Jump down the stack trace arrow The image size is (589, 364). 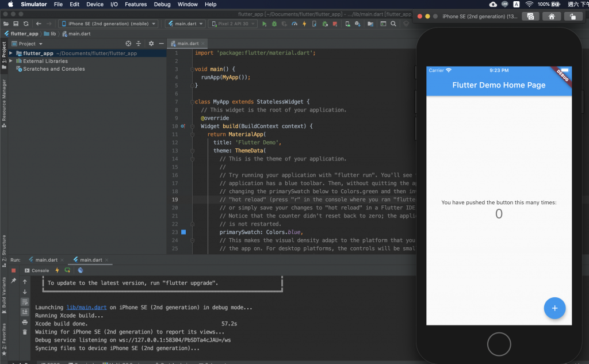coord(25,292)
